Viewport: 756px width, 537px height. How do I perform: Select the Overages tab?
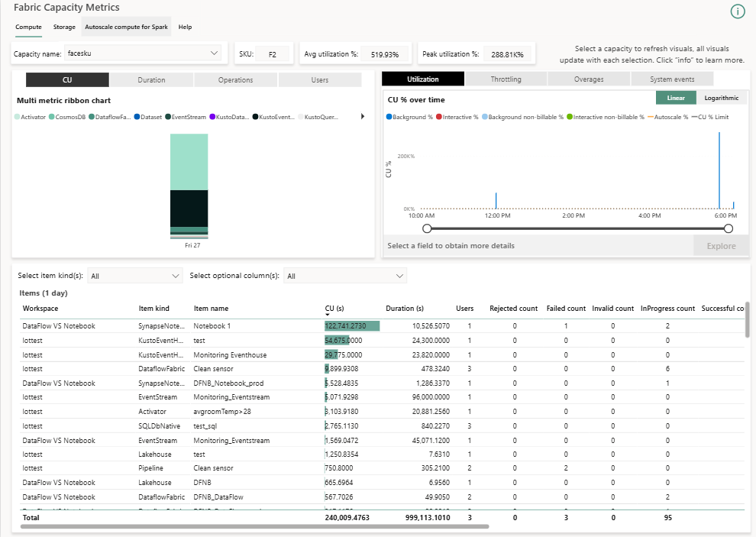pos(589,79)
